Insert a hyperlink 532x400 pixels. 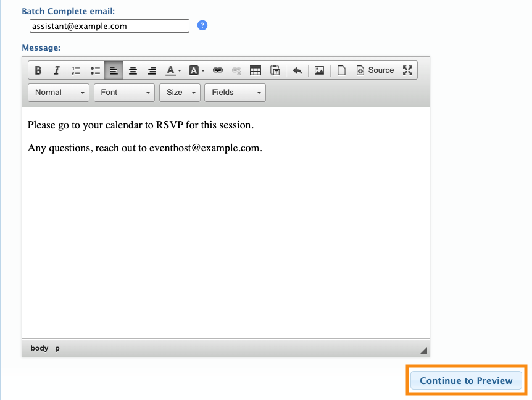[x=217, y=70]
